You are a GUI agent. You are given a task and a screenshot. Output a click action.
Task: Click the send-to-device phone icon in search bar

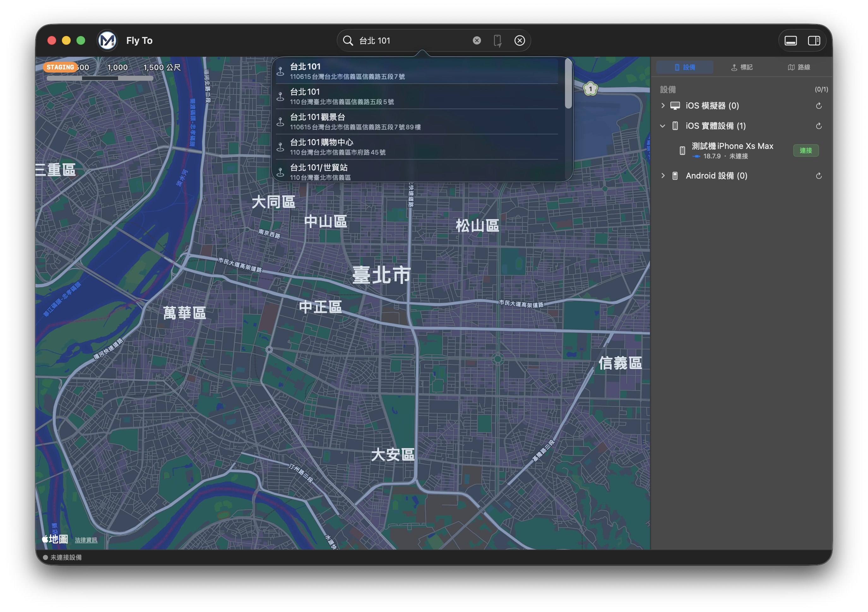pos(497,40)
